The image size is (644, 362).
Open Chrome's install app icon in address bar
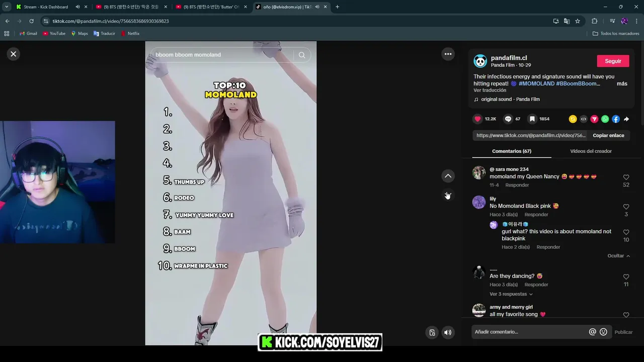[x=556, y=21]
